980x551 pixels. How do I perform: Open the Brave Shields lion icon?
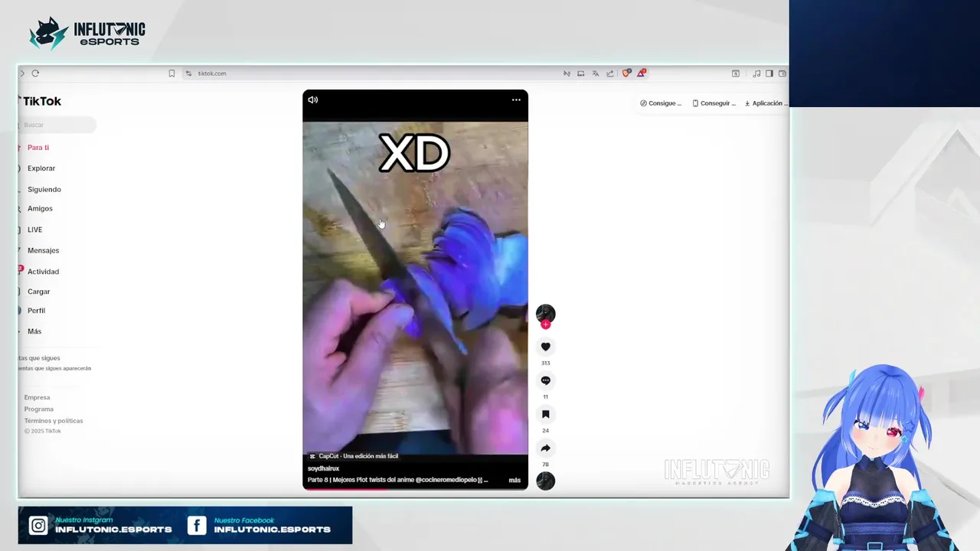pos(626,73)
